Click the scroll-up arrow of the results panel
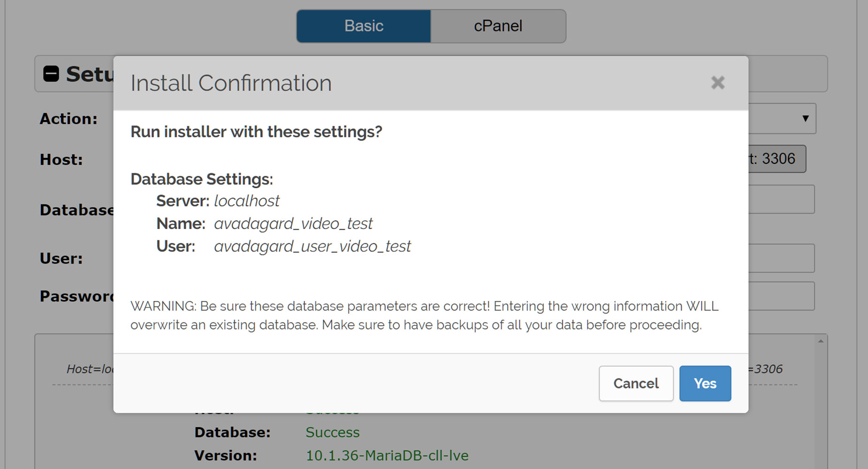 (x=821, y=341)
